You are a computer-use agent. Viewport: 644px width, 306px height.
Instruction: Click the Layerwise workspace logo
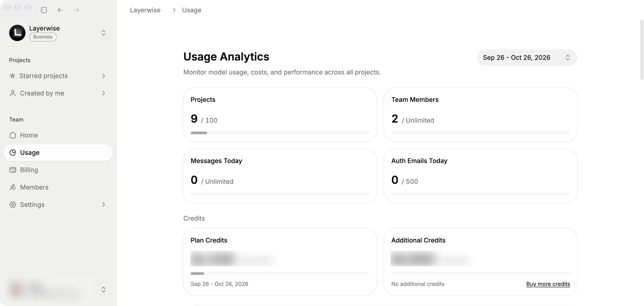[x=17, y=33]
